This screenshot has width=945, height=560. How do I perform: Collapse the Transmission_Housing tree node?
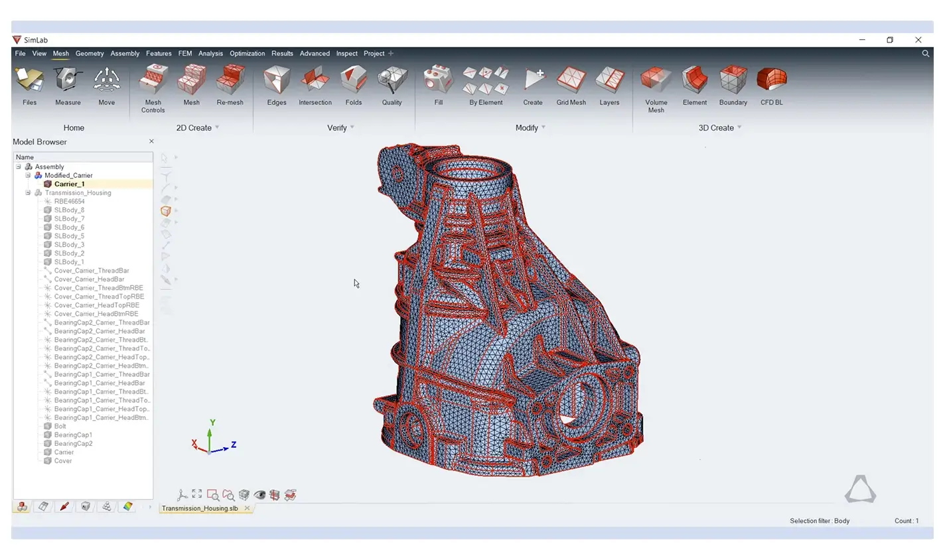coord(28,192)
